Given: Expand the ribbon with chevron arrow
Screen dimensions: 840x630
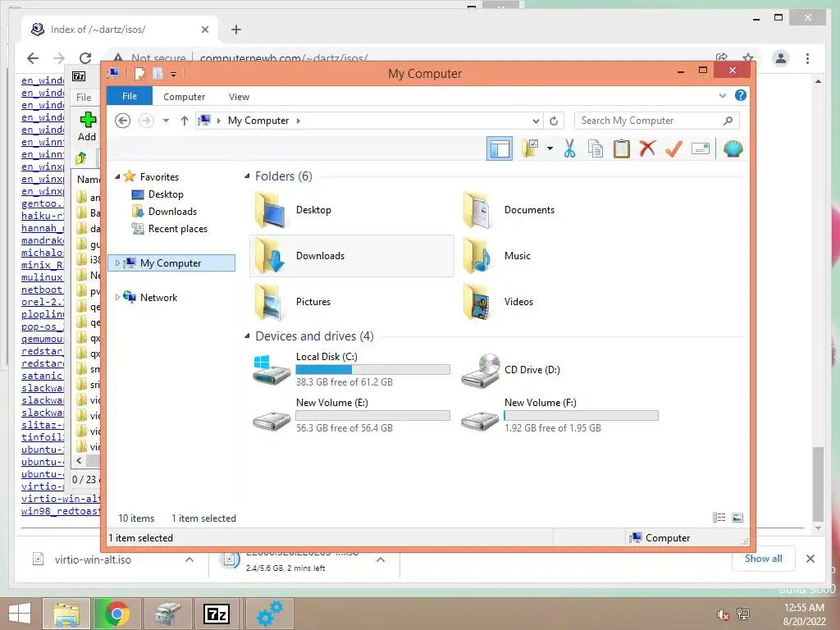Looking at the screenshot, I should coord(722,95).
